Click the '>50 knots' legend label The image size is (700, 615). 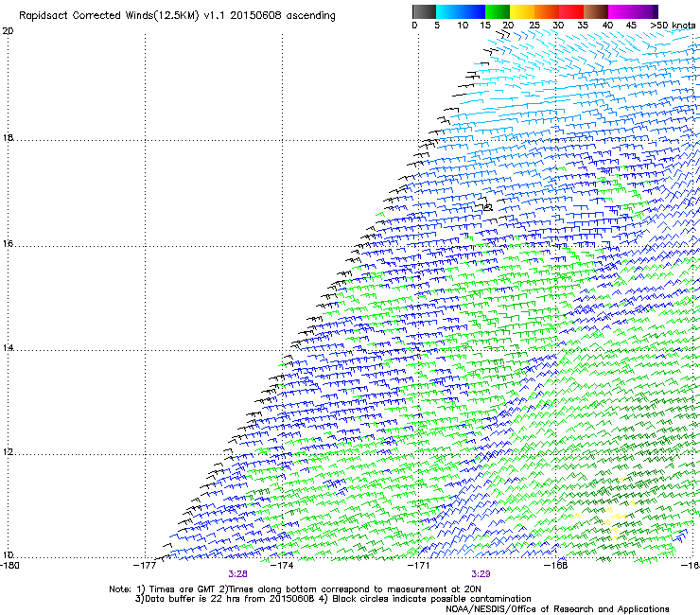coord(673,26)
